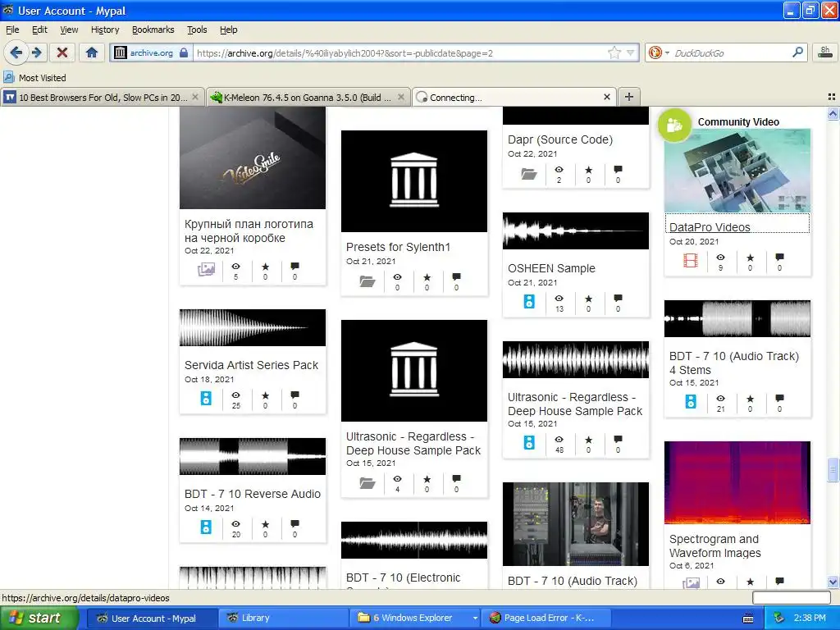Open Spectrogram and Waveform Images title

pyautogui.click(x=715, y=546)
